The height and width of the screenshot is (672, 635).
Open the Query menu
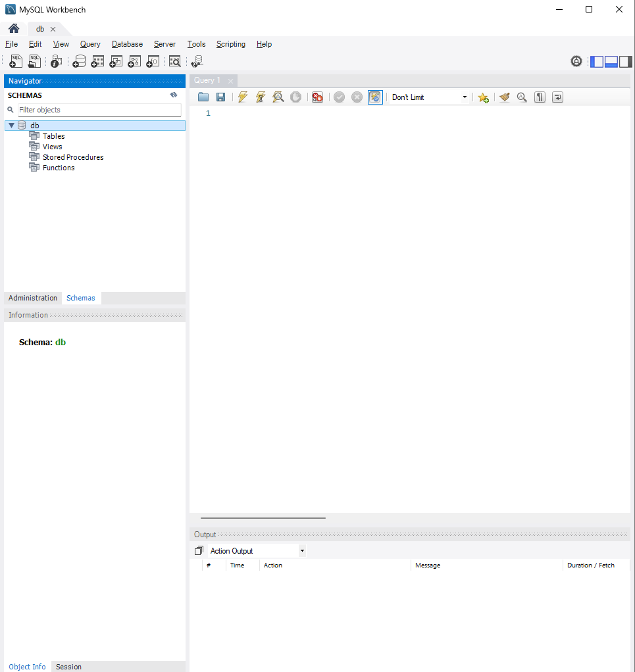pos(90,44)
